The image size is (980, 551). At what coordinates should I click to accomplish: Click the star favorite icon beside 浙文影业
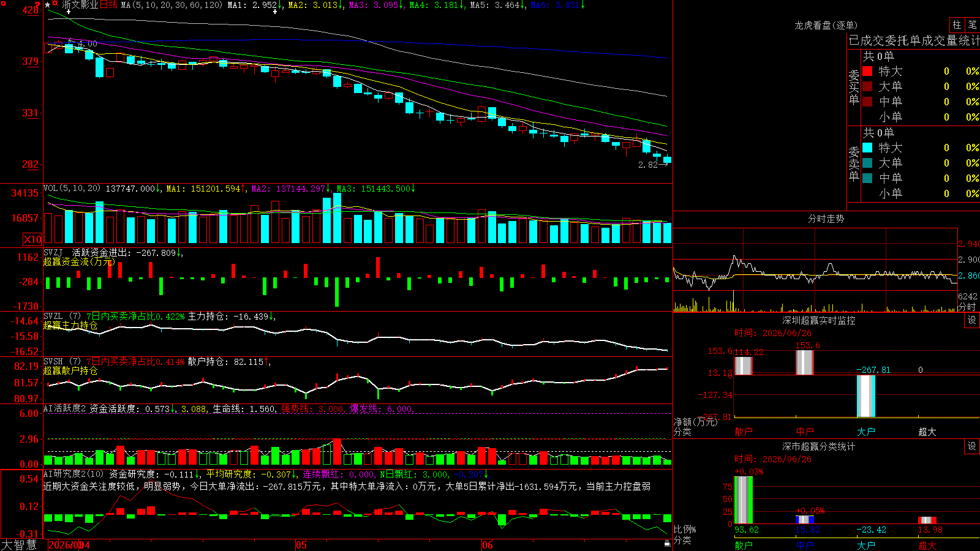[48, 5]
